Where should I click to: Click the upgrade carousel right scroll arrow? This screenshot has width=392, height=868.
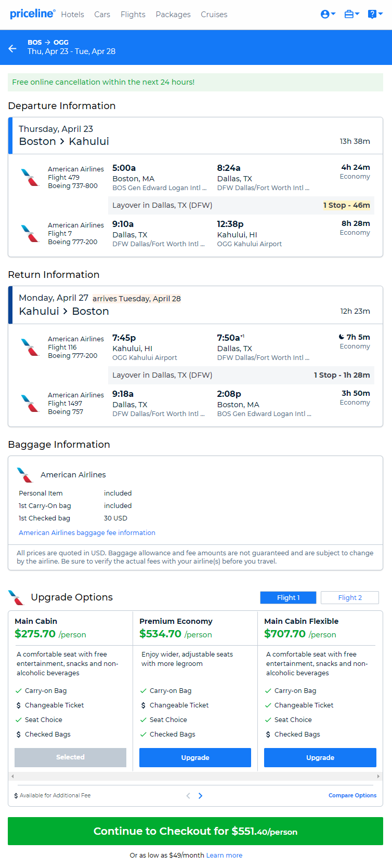pos(378,776)
